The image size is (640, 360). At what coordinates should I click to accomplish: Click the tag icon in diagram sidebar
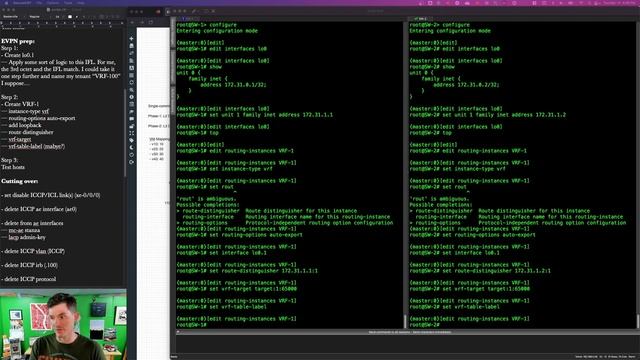pos(131,140)
